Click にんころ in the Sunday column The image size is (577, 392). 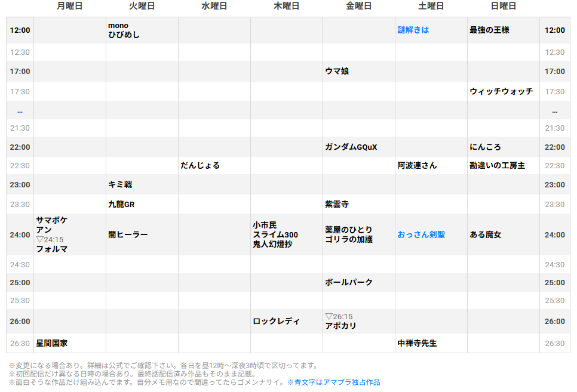pos(485,147)
